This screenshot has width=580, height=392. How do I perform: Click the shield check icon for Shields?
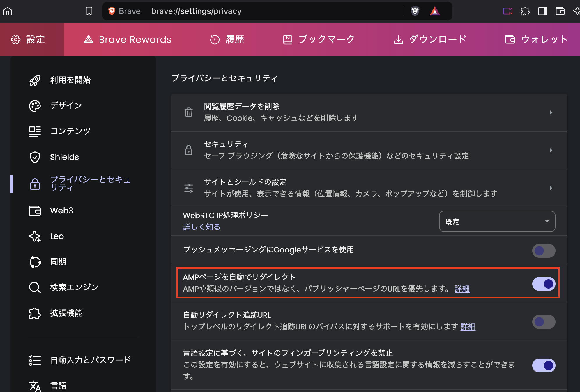pyautogui.click(x=35, y=157)
